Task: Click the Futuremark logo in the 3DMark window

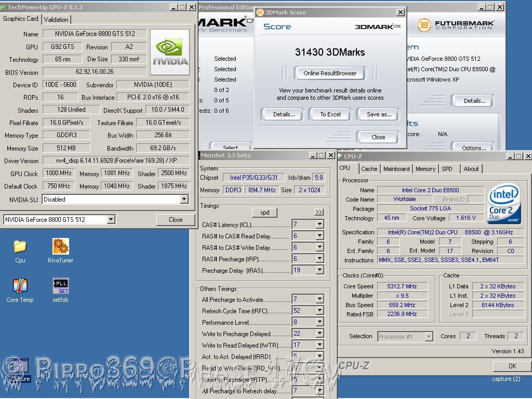Action: (455, 25)
